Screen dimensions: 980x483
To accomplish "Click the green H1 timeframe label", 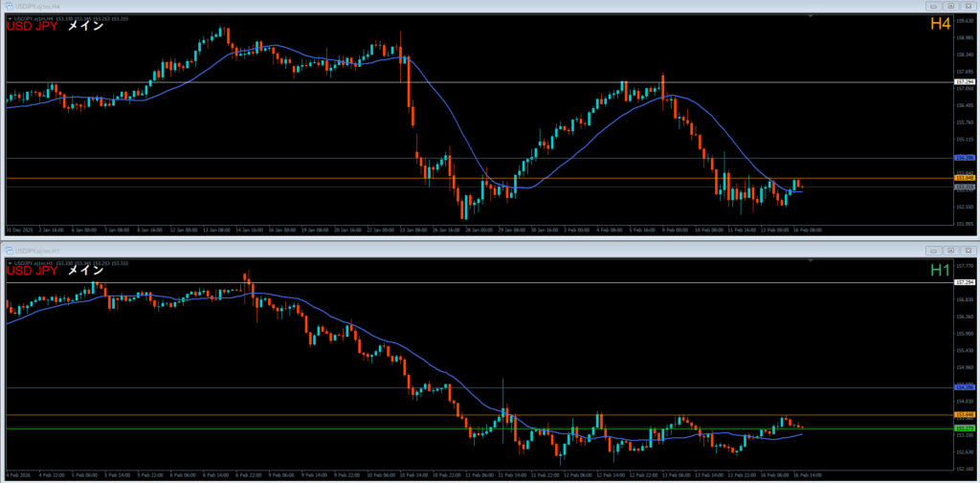I will [x=939, y=271].
